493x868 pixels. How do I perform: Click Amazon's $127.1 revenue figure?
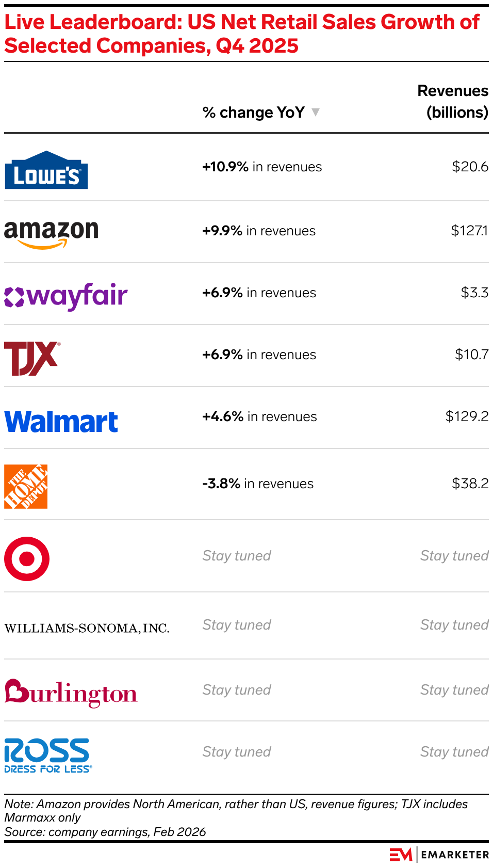469,231
